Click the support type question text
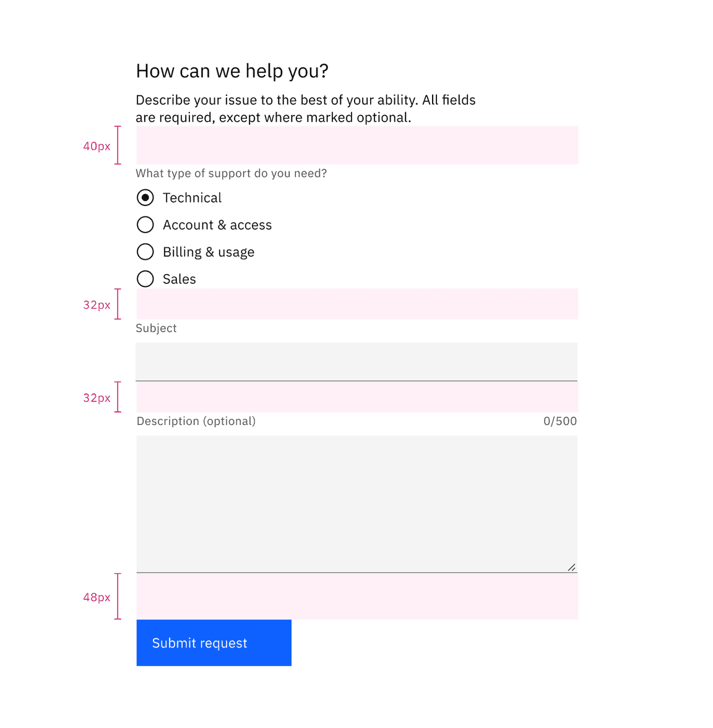The width and height of the screenshot is (713, 728). coord(231,174)
